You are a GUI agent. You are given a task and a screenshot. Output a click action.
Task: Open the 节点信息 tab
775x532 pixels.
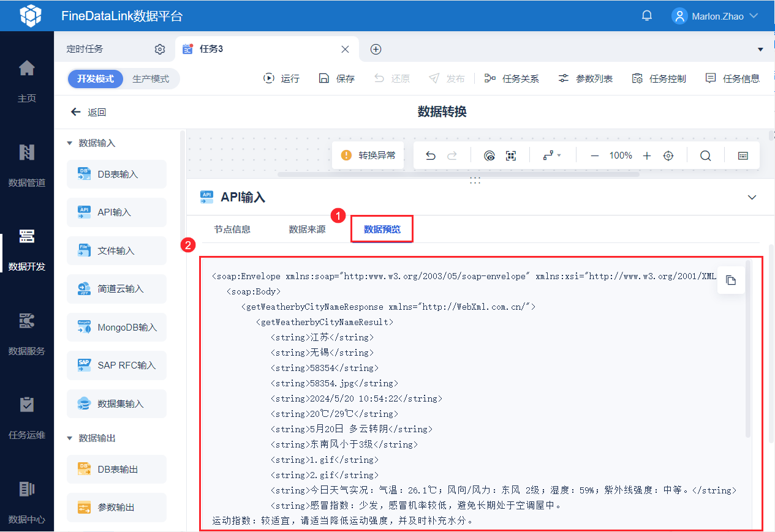232,230
